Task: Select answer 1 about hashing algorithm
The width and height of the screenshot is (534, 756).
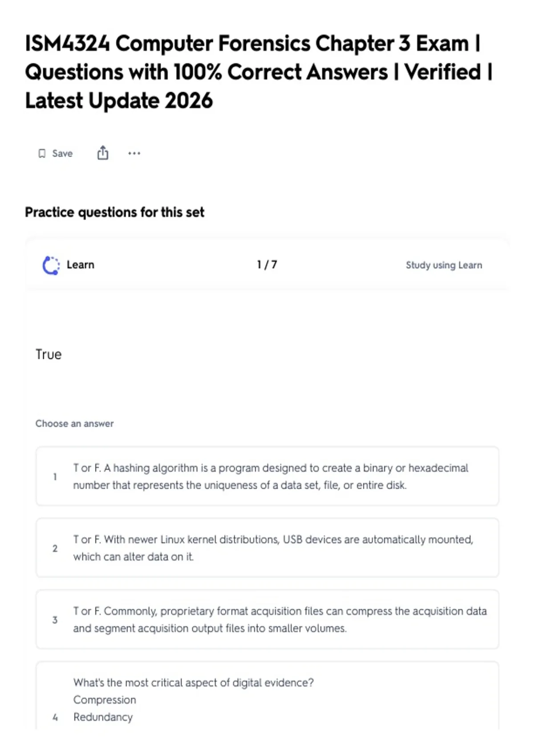Action: (x=267, y=476)
